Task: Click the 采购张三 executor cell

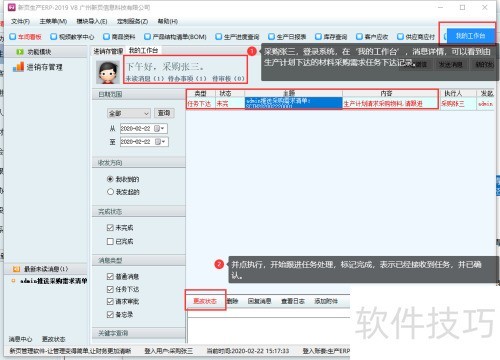Action: point(458,103)
